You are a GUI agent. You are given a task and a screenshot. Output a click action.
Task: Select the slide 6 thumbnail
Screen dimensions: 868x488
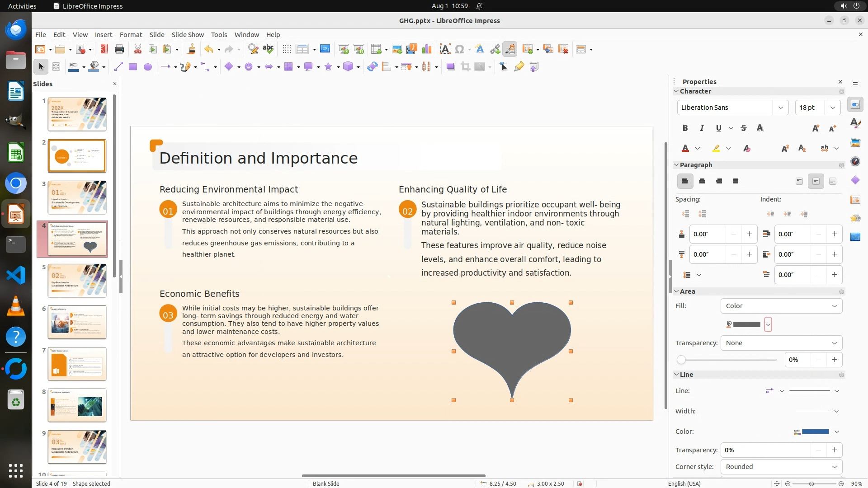[x=77, y=322]
